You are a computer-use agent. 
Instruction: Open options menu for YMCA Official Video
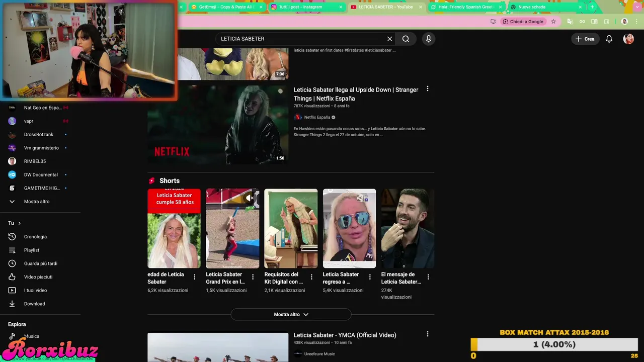pos(428,334)
